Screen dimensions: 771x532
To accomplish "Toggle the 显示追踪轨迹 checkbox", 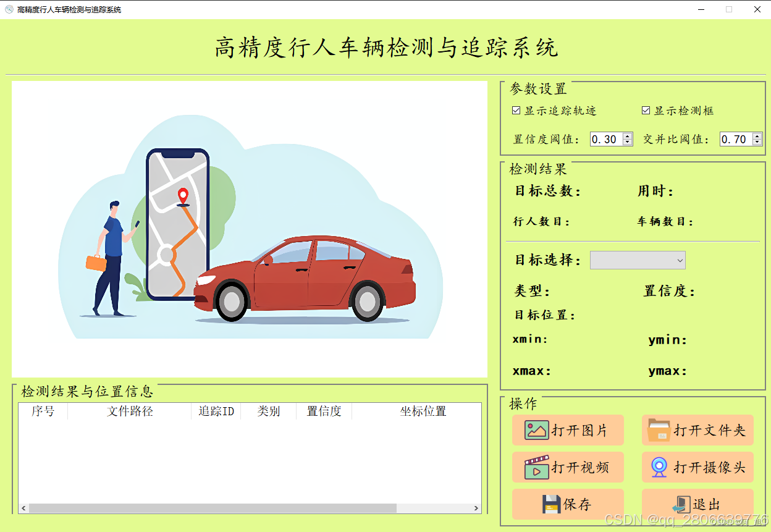I will pos(516,111).
